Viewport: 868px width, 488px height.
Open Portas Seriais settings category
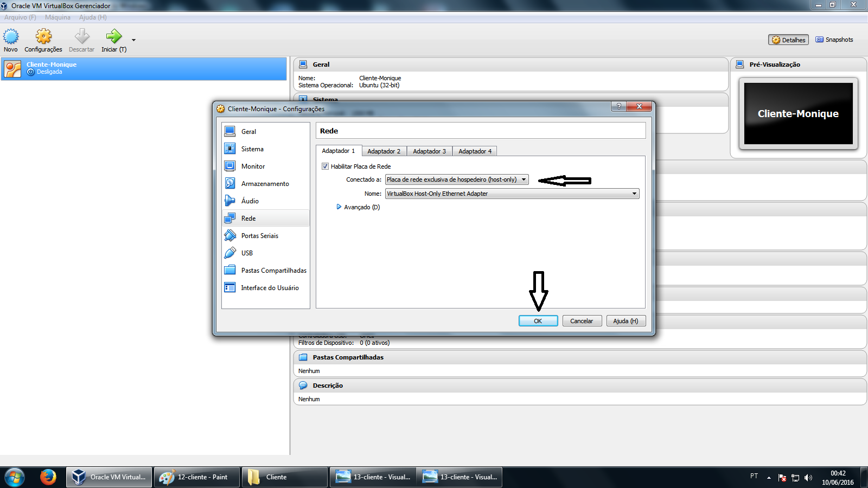266,235
